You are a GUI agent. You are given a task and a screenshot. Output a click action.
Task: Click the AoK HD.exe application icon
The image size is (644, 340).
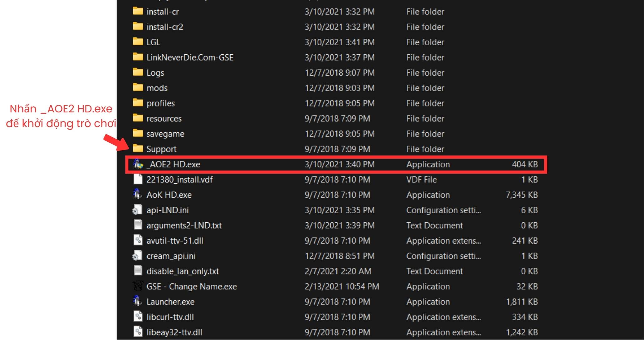138,195
